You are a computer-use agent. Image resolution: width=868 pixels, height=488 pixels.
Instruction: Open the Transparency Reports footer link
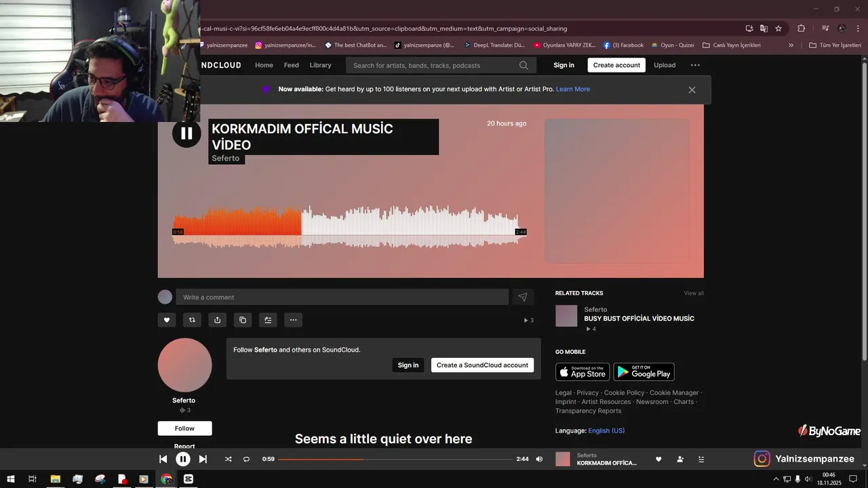click(x=588, y=411)
